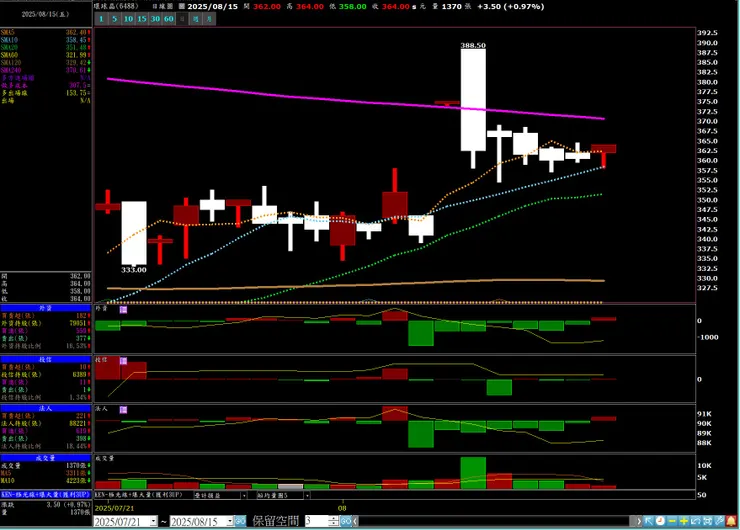
Task: Click the reserved-space stepper arrows
Action: coord(334,521)
